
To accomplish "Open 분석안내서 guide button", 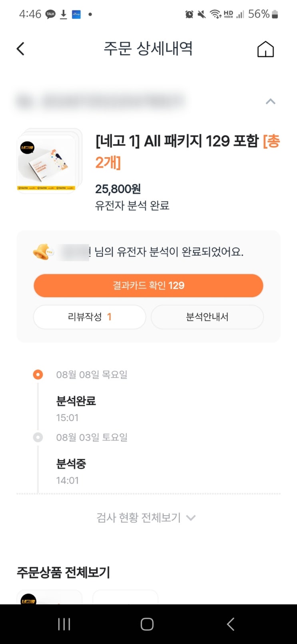I will pos(207,317).
